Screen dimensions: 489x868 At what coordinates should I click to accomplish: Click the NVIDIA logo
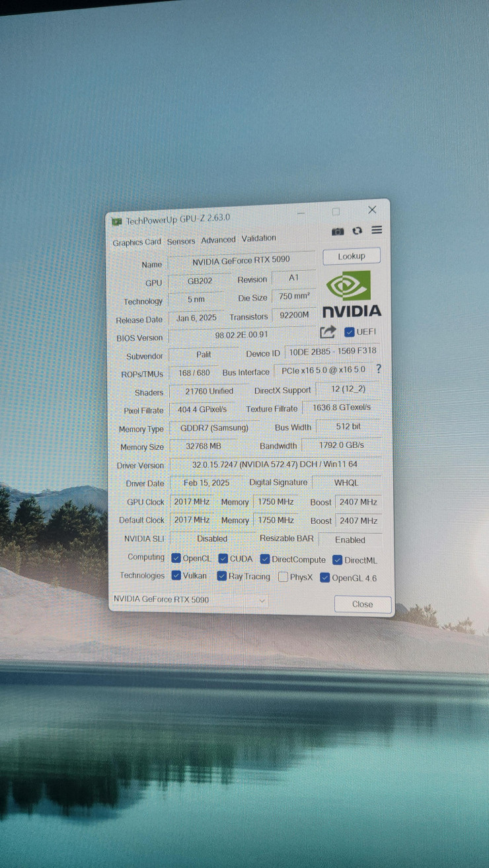[351, 295]
